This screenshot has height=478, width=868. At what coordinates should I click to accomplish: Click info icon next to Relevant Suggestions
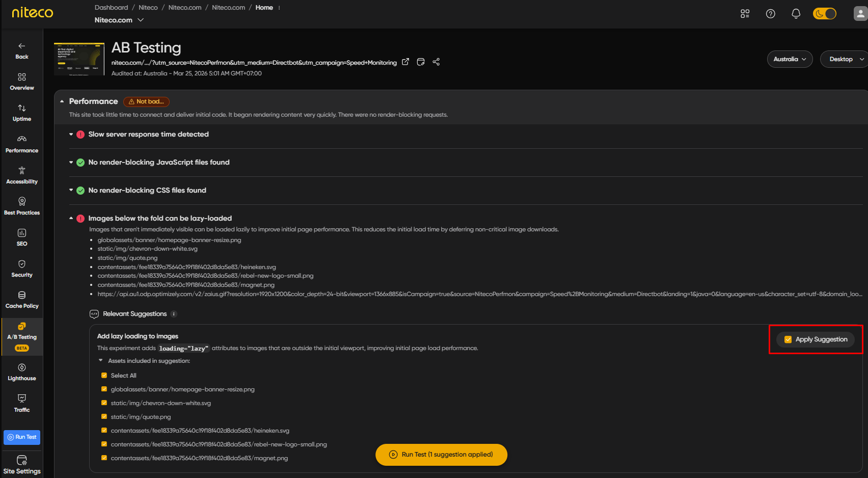tap(174, 314)
